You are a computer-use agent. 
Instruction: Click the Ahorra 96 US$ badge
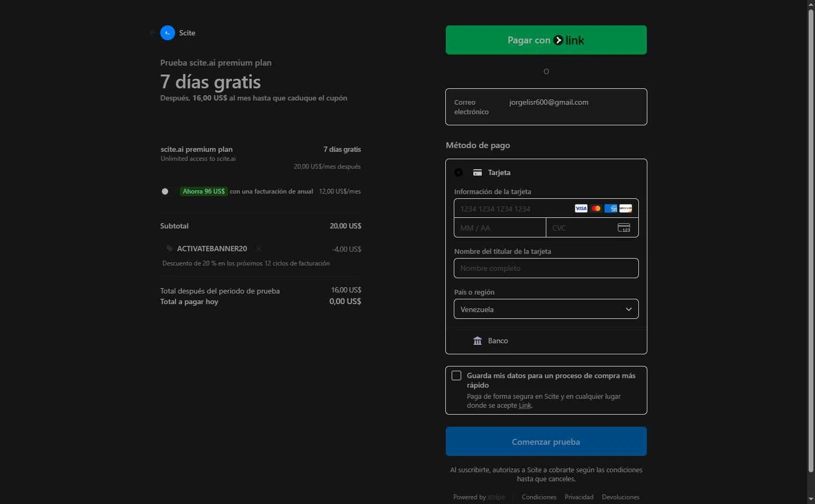(204, 191)
